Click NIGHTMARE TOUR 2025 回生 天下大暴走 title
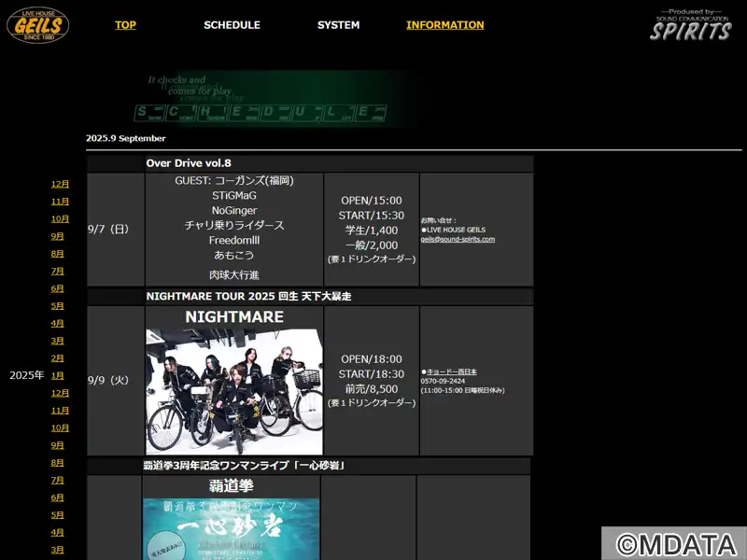The width and height of the screenshot is (747, 560). coord(248,296)
